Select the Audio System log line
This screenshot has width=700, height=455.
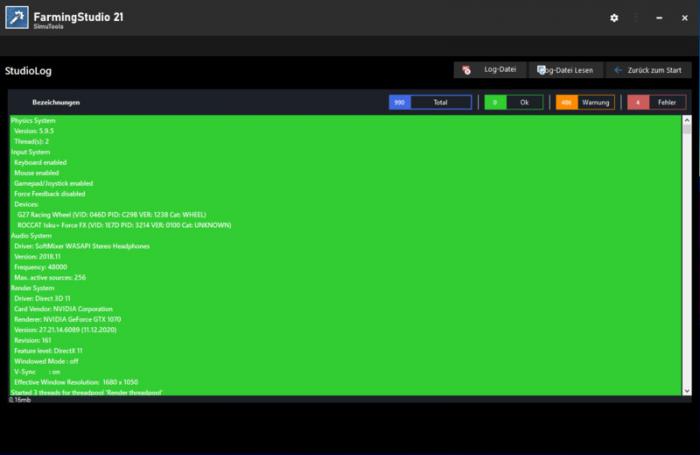pyautogui.click(x=31, y=235)
